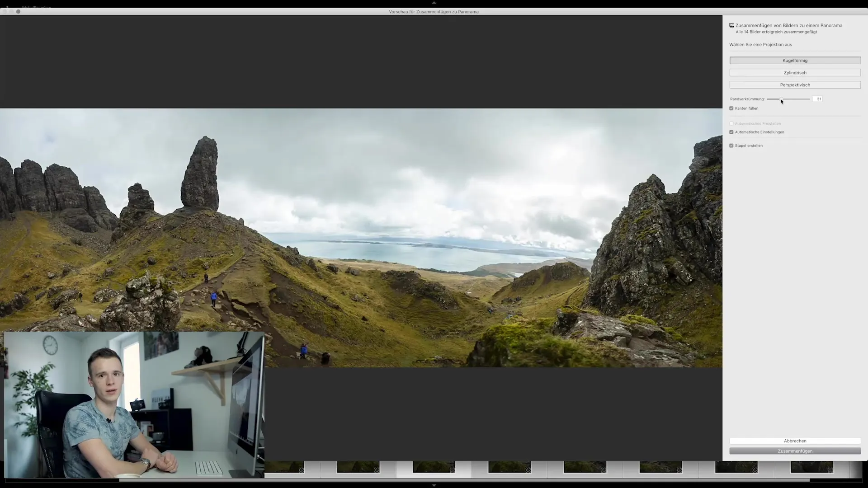
Task: Click the window title 'Vorschau für Zusammenfügen zu Panorama'
Action: [434, 12]
